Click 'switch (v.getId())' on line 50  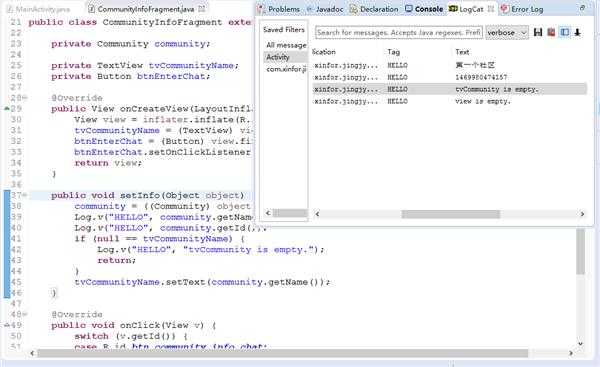[130, 336]
